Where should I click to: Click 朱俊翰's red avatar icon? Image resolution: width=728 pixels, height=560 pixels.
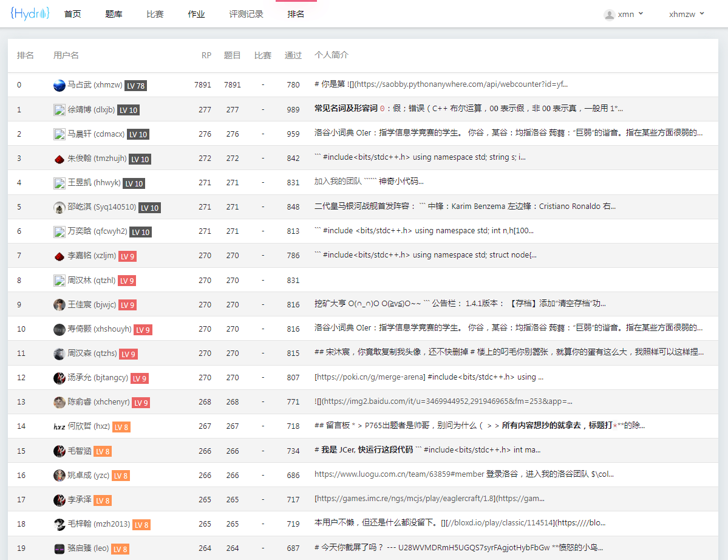pyautogui.click(x=59, y=159)
